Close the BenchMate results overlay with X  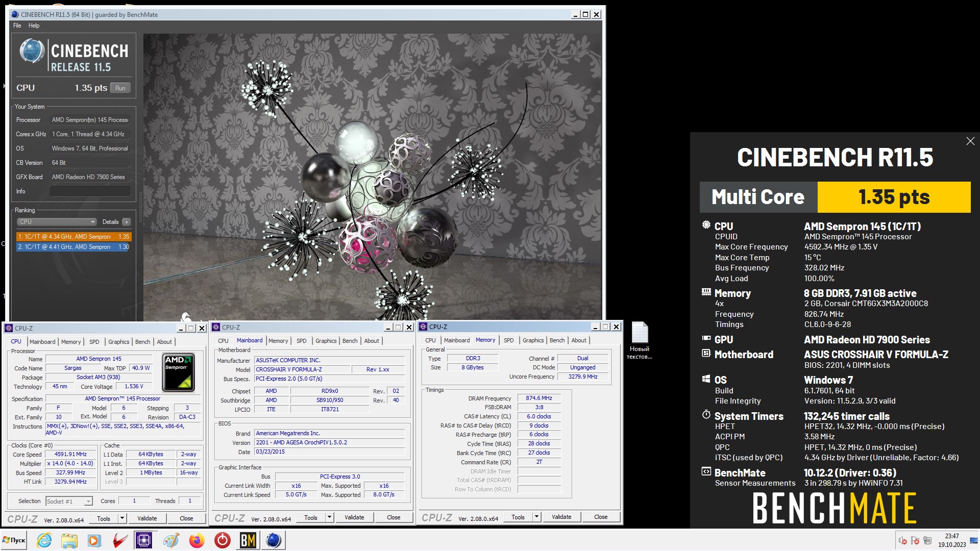coord(970,141)
